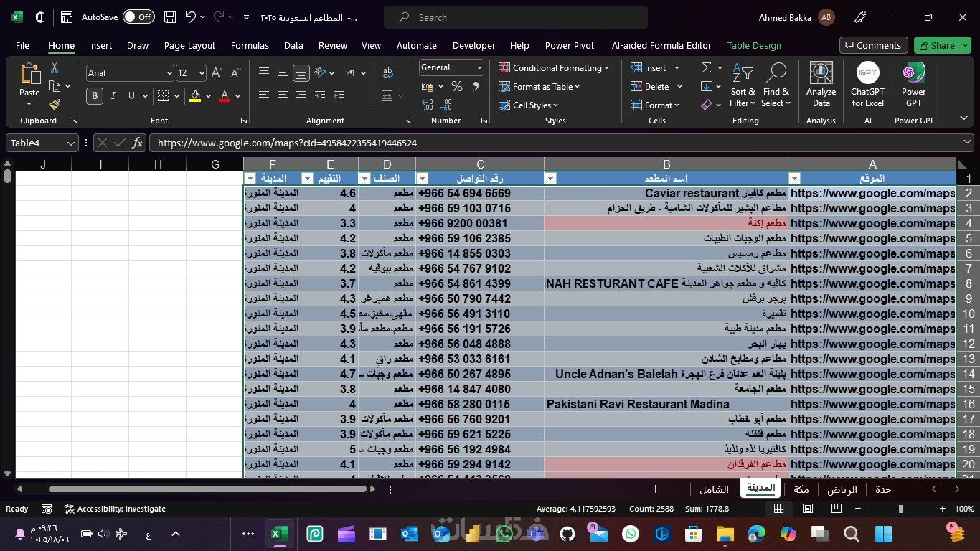This screenshot has height=551, width=980.
Task: Cut selection with the scissors icon
Action: coord(55,68)
